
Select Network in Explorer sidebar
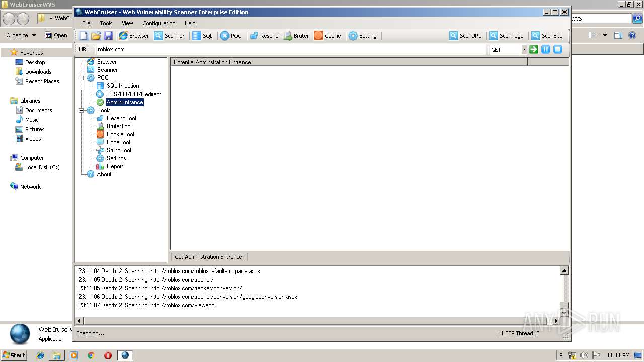30,187
